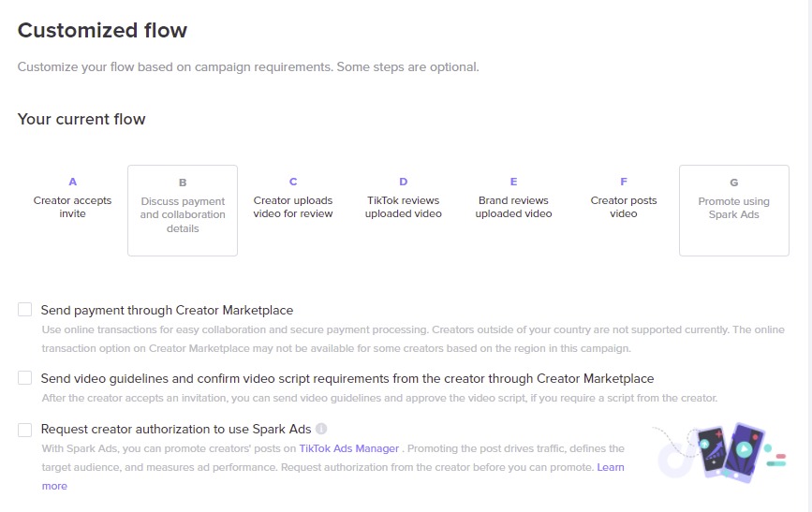The width and height of the screenshot is (812, 512).
Task: Select step B Discuss payment card
Action: pyautogui.click(x=183, y=211)
